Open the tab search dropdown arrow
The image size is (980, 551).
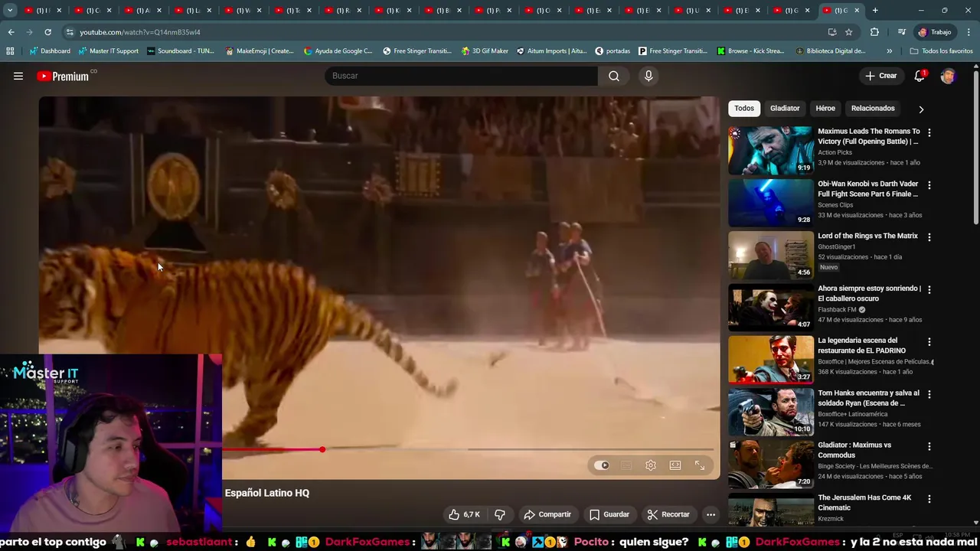[x=10, y=11]
